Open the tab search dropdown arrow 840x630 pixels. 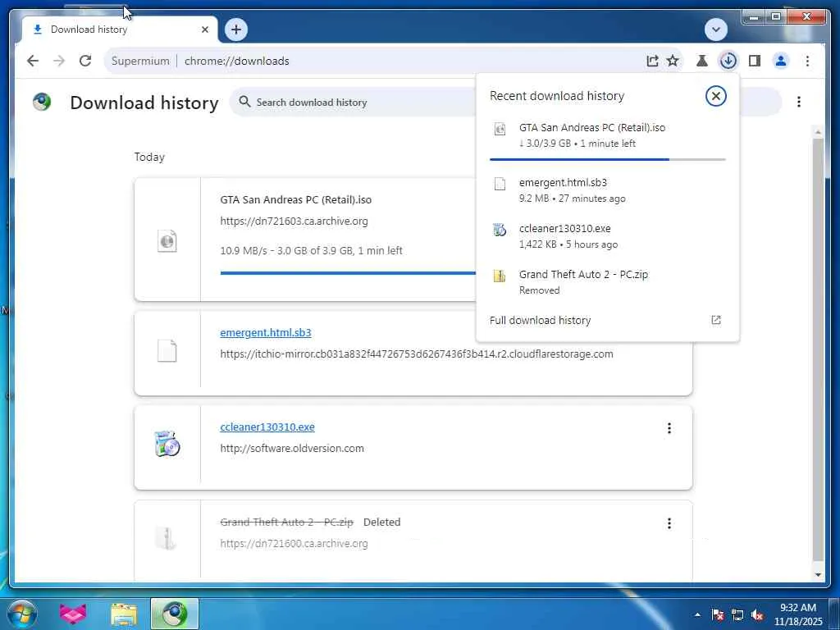pyautogui.click(x=715, y=30)
